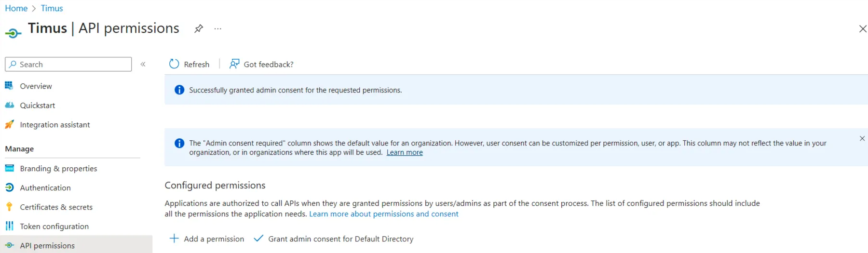
Task: Type in the sidebar Search field
Action: click(x=72, y=64)
